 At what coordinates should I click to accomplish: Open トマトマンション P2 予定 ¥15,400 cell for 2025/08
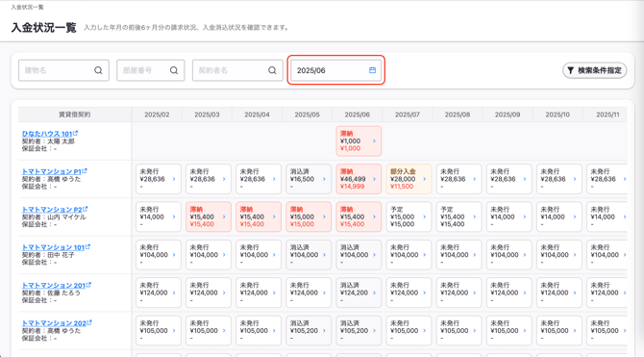point(458,217)
